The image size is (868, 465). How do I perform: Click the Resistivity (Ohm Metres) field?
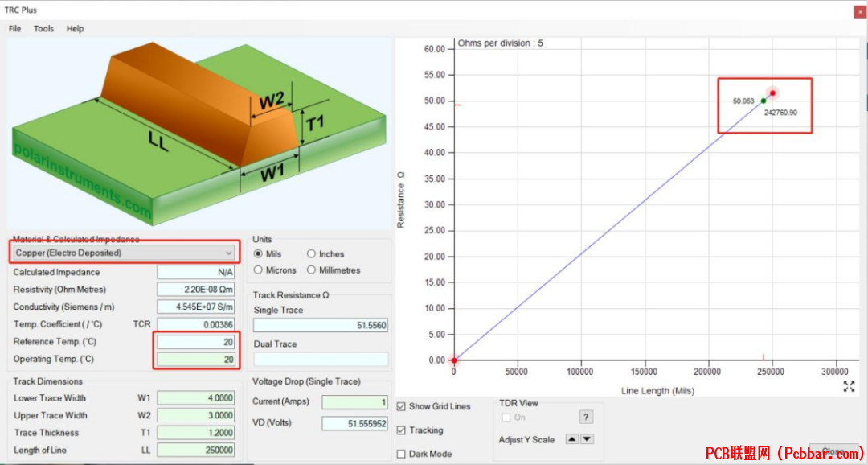click(195, 290)
